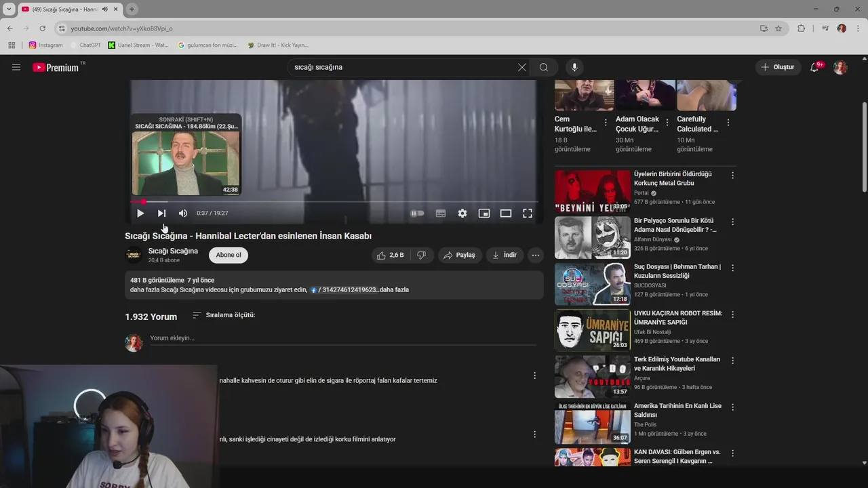Click the search magnifier button
Image resolution: width=868 pixels, height=488 pixels.
pos(544,67)
